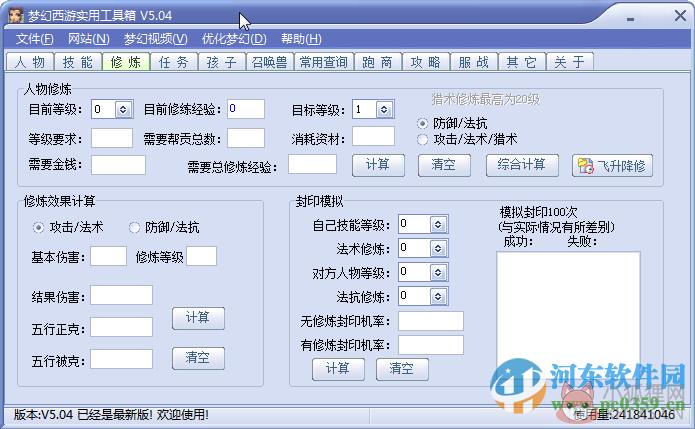Switch to the 其它 tab
Screen dimensions: 695x429
[522, 62]
